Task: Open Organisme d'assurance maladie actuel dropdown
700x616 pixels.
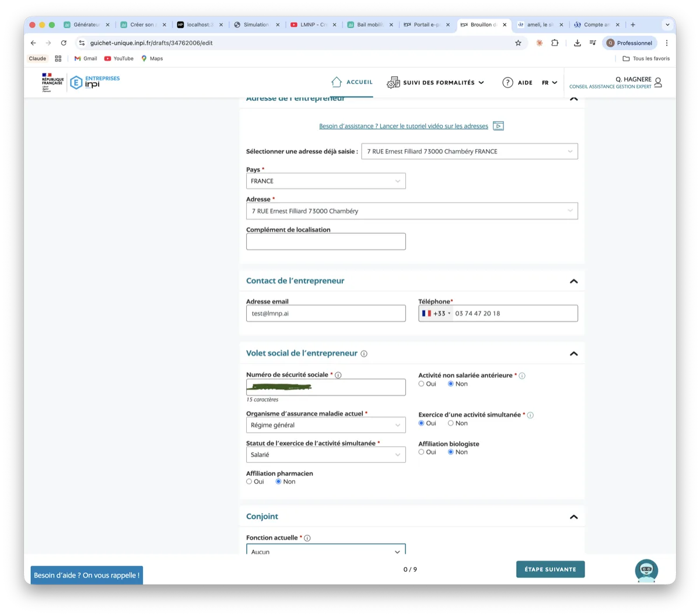Action: click(325, 425)
